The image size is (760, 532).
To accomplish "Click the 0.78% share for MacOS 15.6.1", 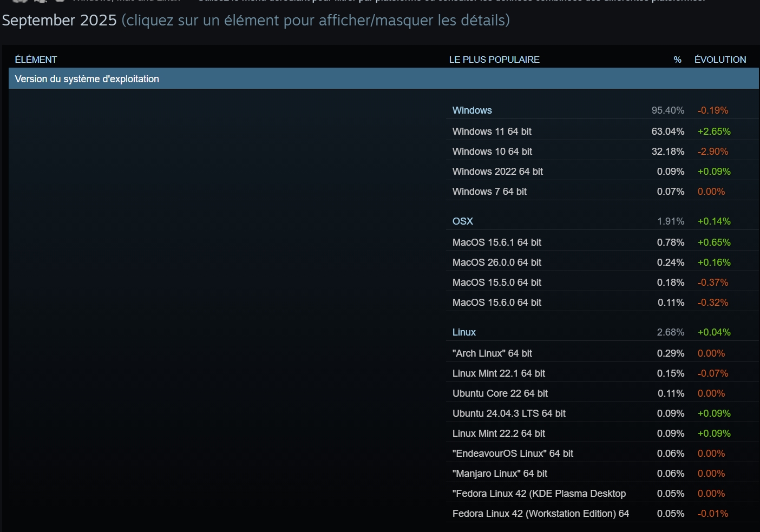I will coord(671,242).
